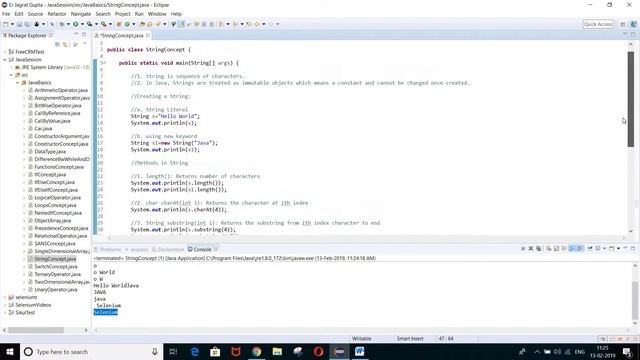Select LoopsConcept.java in Package Explorer
640x360 pixels.
point(55,205)
